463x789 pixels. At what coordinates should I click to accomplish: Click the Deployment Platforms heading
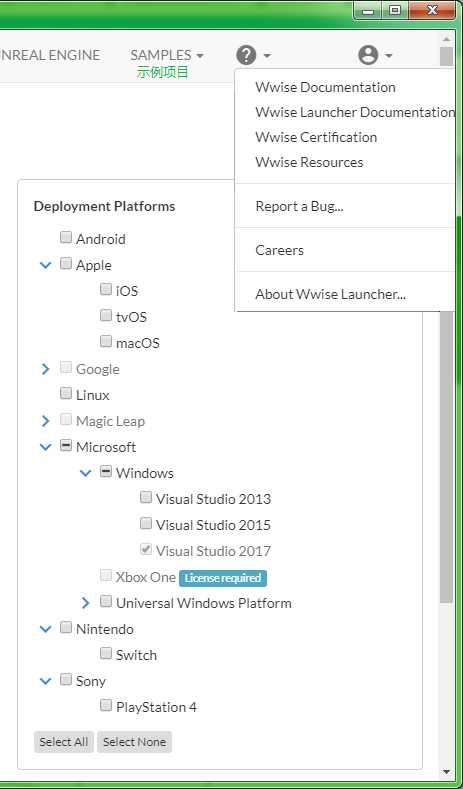click(105, 206)
